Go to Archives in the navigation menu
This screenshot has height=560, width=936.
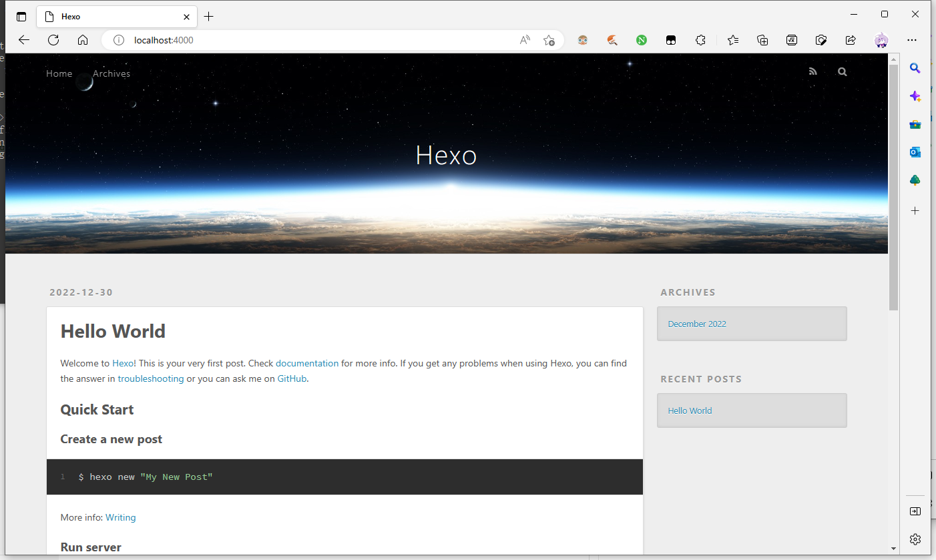click(x=111, y=73)
